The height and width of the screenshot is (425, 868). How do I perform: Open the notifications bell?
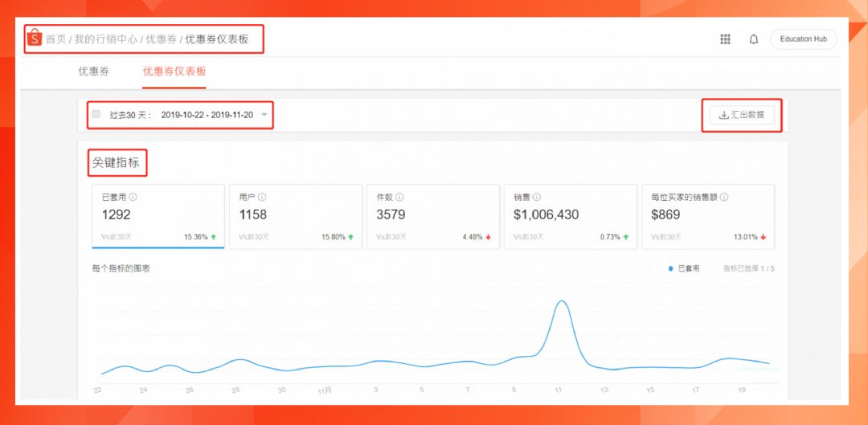click(754, 39)
